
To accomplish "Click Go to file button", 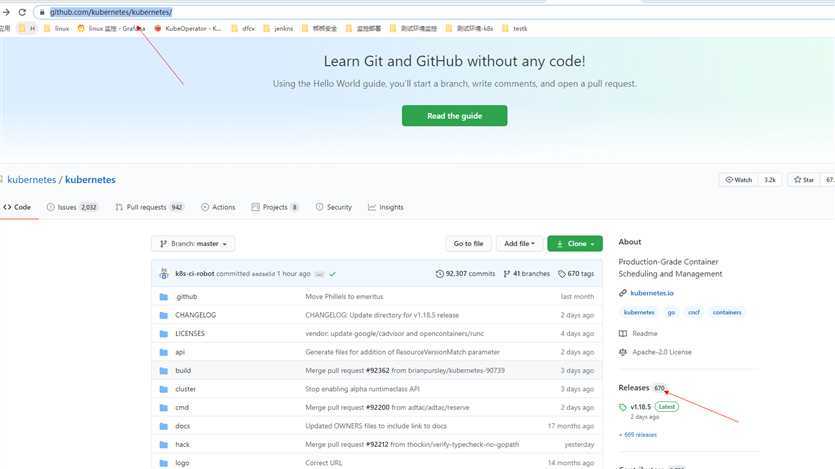I will (468, 244).
